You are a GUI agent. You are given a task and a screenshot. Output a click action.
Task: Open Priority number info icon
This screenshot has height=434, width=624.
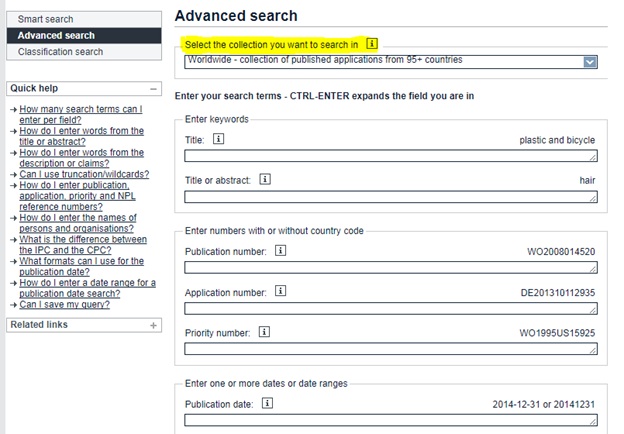pyautogui.click(x=264, y=332)
